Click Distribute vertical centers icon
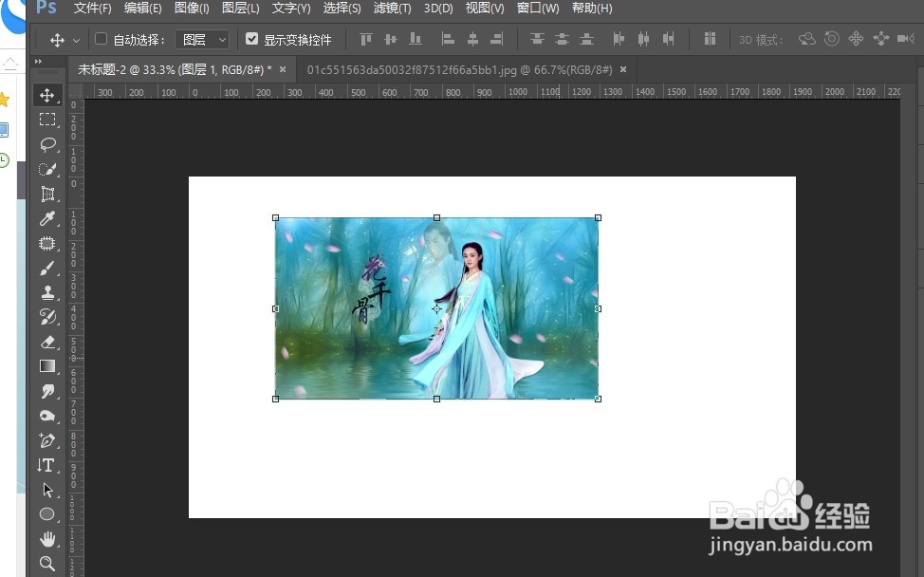The width and height of the screenshot is (924, 577). point(562,40)
